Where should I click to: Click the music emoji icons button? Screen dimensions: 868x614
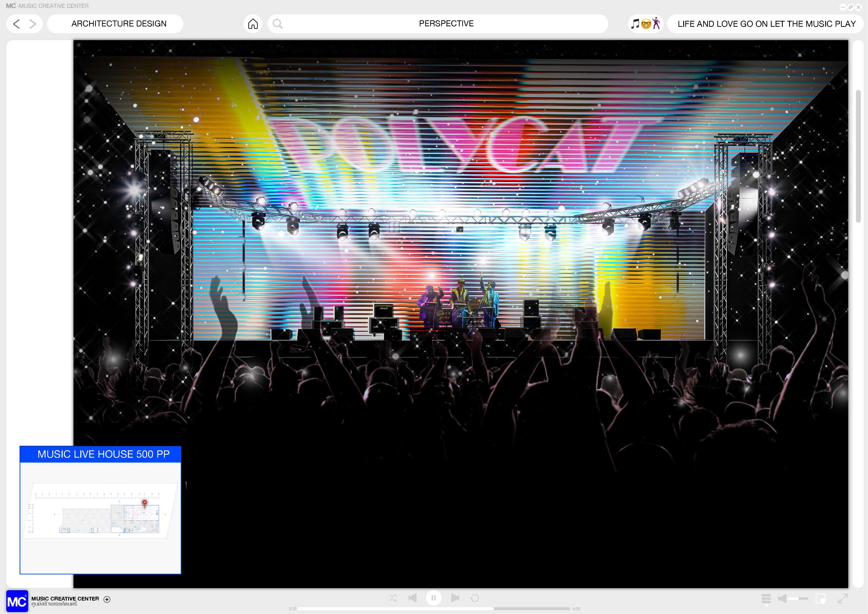(645, 24)
